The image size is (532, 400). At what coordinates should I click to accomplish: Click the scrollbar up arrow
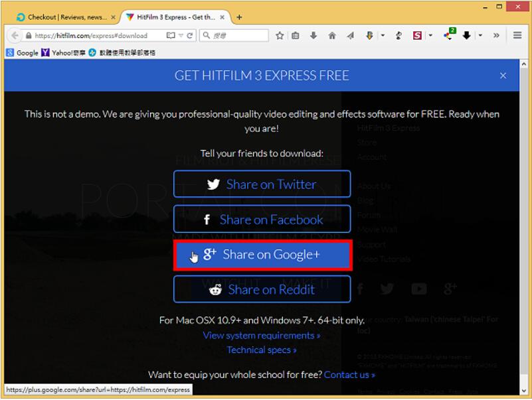pos(523,64)
